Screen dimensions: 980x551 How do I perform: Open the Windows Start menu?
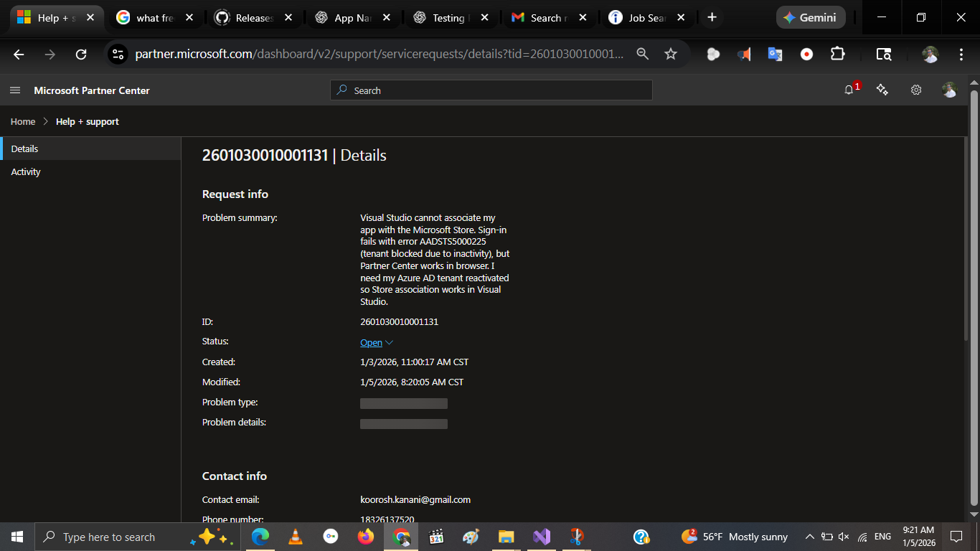pyautogui.click(x=17, y=537)
